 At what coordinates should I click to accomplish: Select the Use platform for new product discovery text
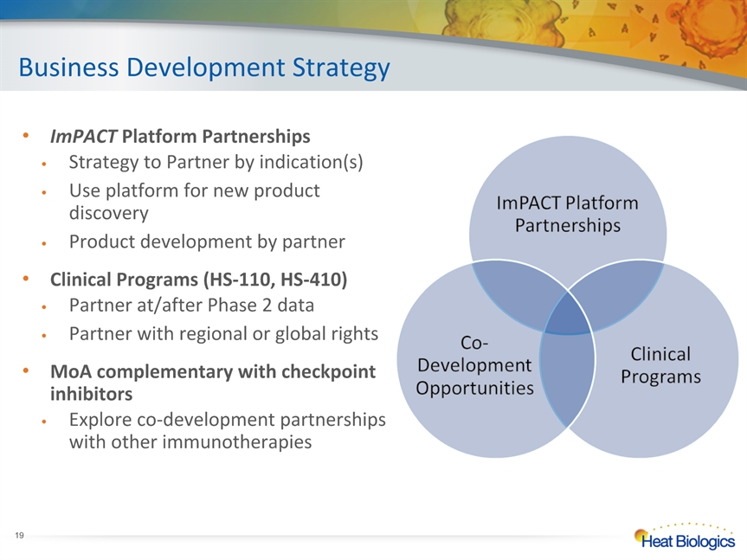click(195, 202)
